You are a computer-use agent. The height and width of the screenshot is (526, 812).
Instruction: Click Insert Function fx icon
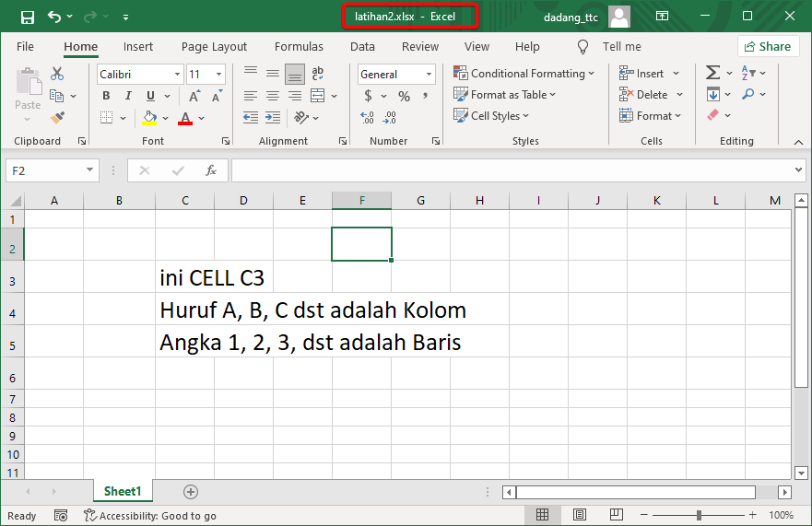pyautogui.click(x=211, y=170)
